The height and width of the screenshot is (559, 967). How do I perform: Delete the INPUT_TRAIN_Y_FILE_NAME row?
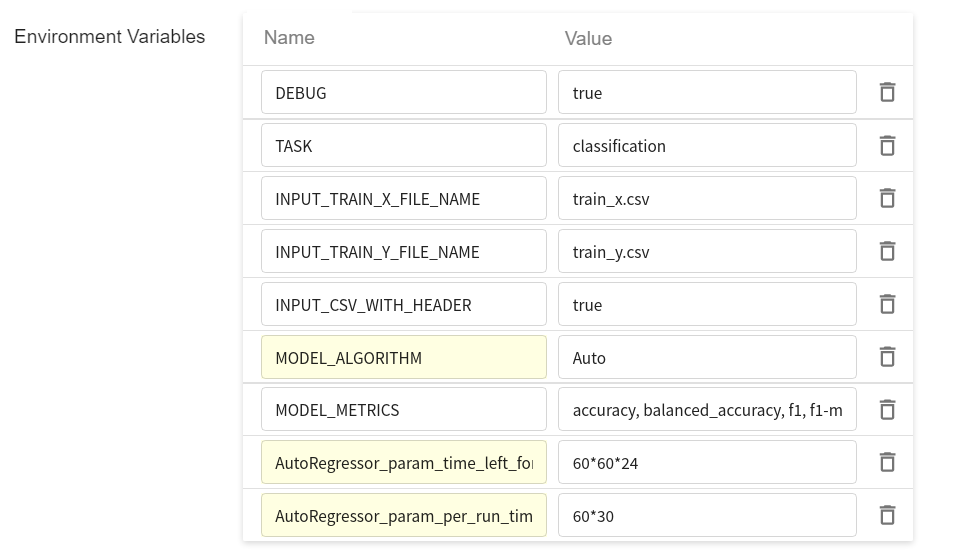tap(886, 251)
